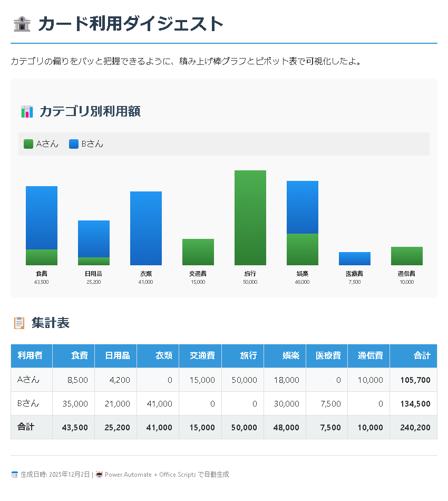
Task: Click the 通信費 label under chart
Action: point(407,274)
